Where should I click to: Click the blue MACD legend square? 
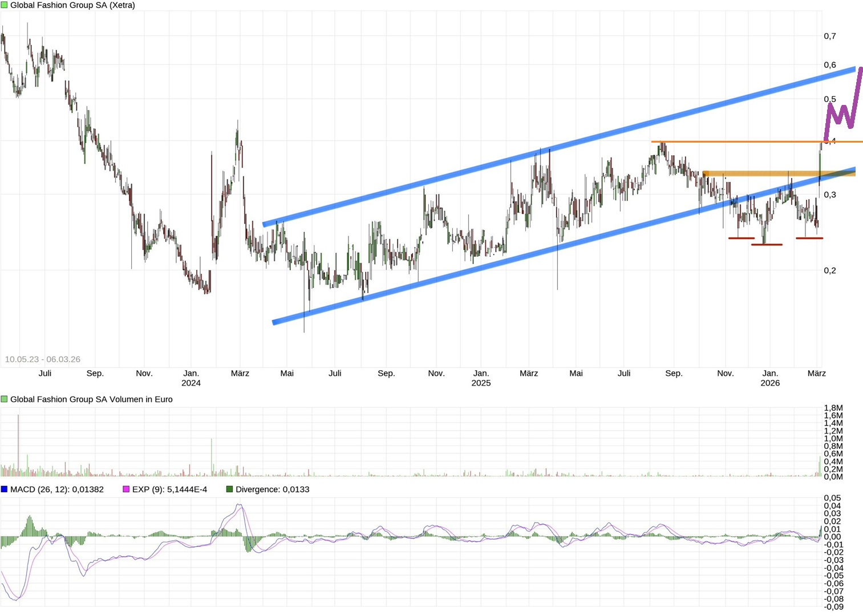[5, 489]
